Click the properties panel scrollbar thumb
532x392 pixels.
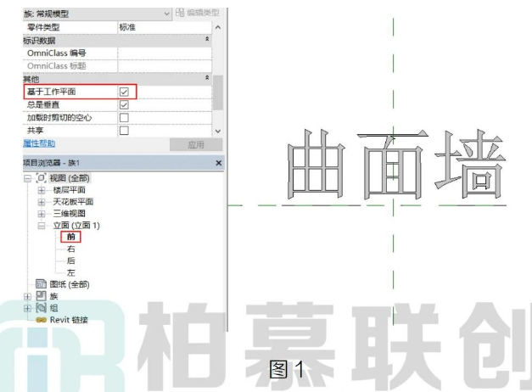click(218, 92)
